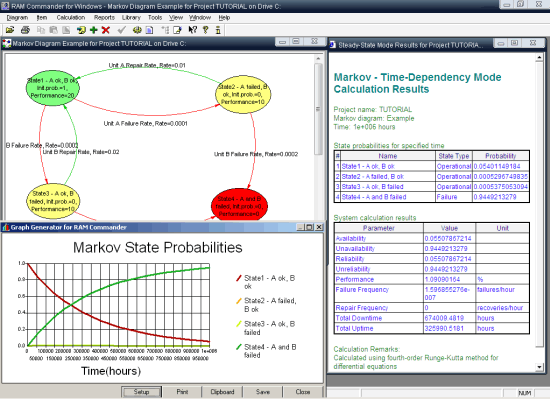Screen dimensions: 550x399
Task: Click the Graph Generator window title icon
Action: tap(6, 227)
